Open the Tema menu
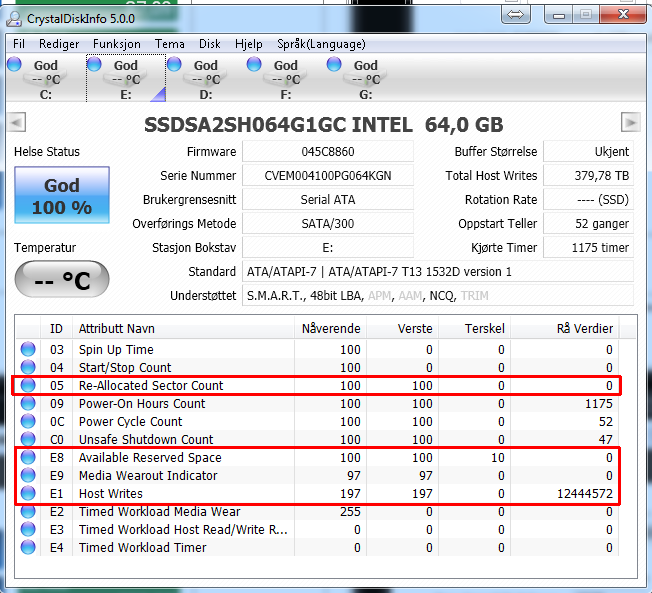 pos(170,44)
